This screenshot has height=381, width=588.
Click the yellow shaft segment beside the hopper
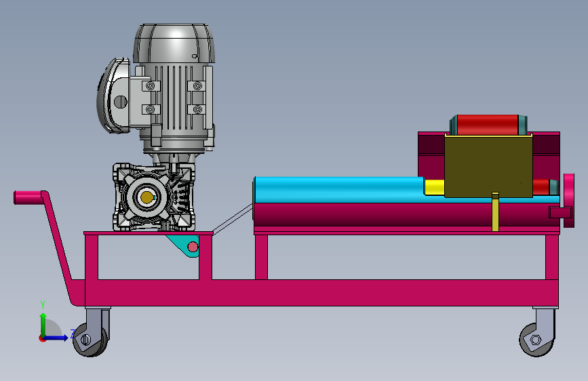pos(434,188)
